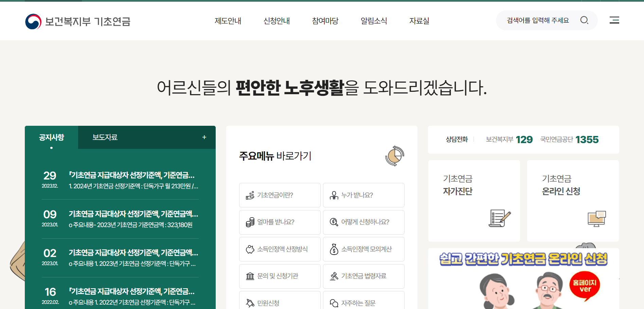Screen dimensions: 644x309
Task: Click the 문의 및 신청기관 building icon
Action: (250, 276)
